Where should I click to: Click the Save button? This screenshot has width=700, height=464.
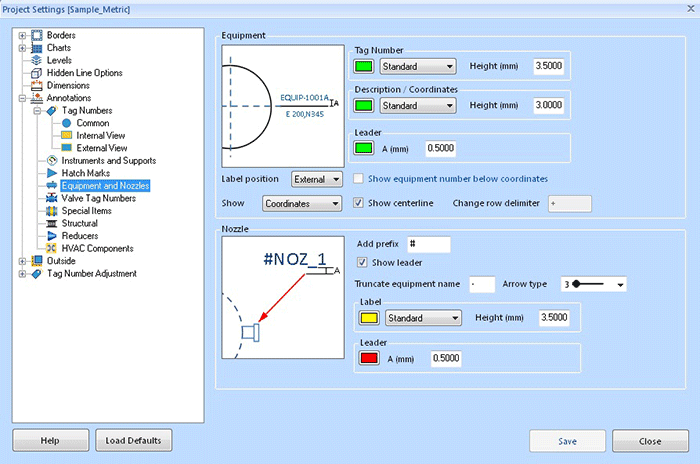567,441
